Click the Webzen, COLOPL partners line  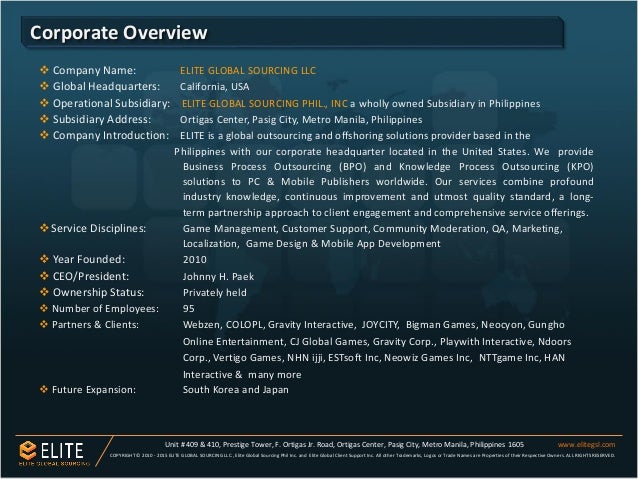(x=374, y=325)
